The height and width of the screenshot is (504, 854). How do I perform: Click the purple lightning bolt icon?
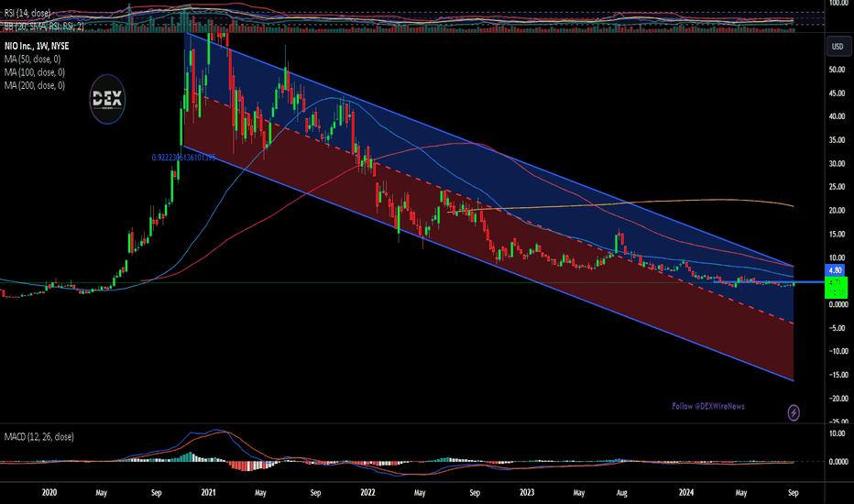tap(794, 412)
